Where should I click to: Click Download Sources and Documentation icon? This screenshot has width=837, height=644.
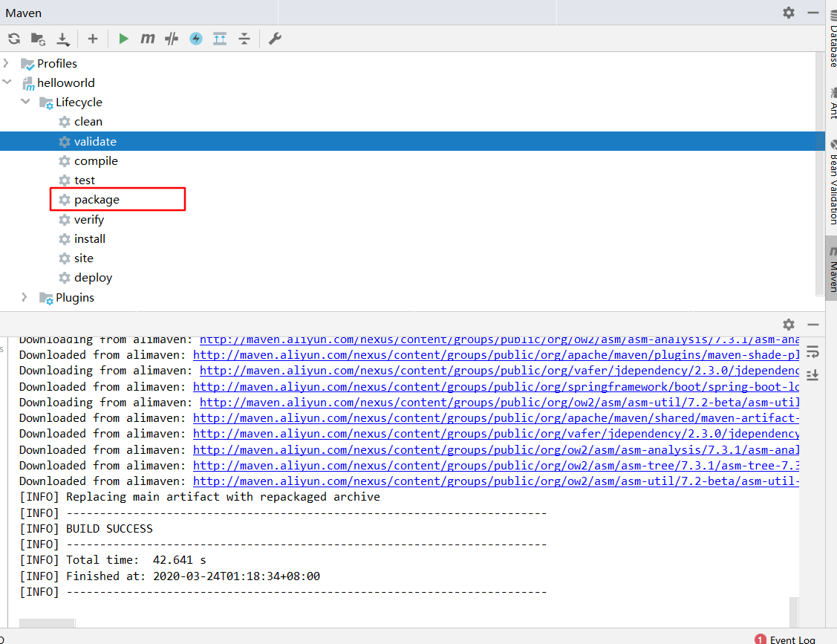tap(63, 39)
